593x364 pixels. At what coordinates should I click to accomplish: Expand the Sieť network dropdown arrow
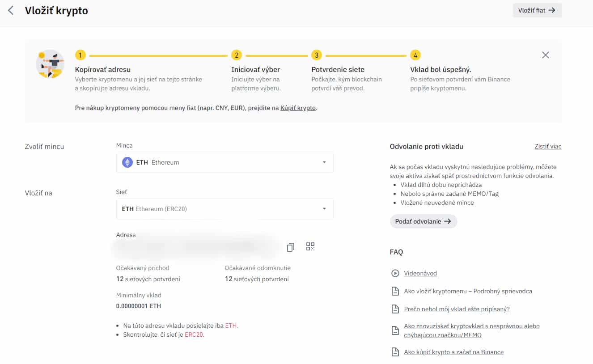coord(324,209)
